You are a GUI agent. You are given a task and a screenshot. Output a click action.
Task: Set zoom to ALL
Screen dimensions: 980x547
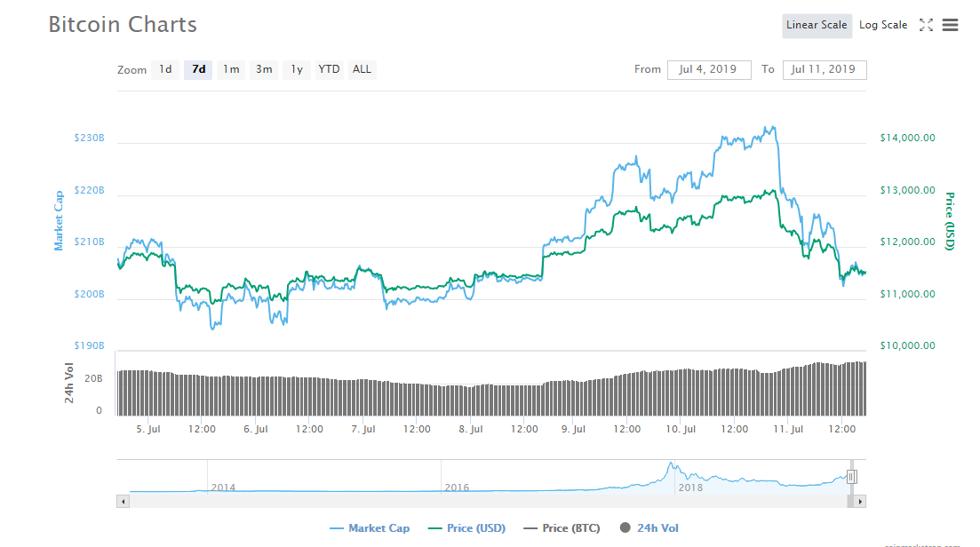pos(362,69)
